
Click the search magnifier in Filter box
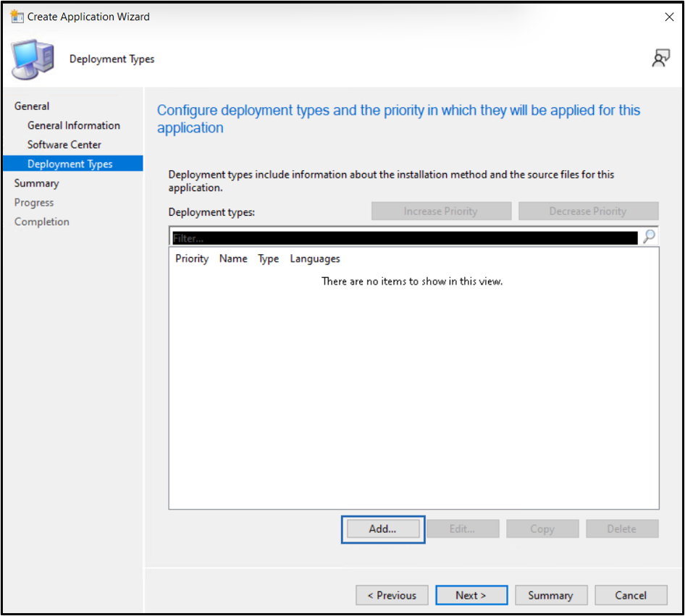point(650,237)
